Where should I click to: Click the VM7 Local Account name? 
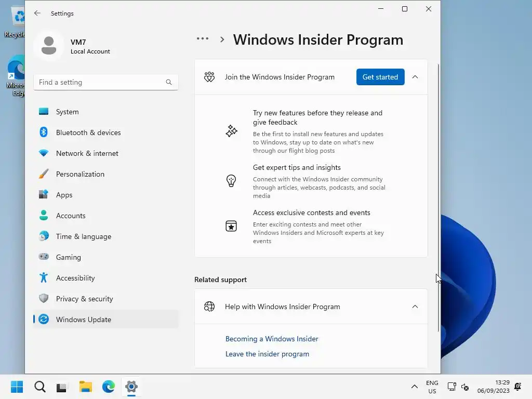click(90, 46)
